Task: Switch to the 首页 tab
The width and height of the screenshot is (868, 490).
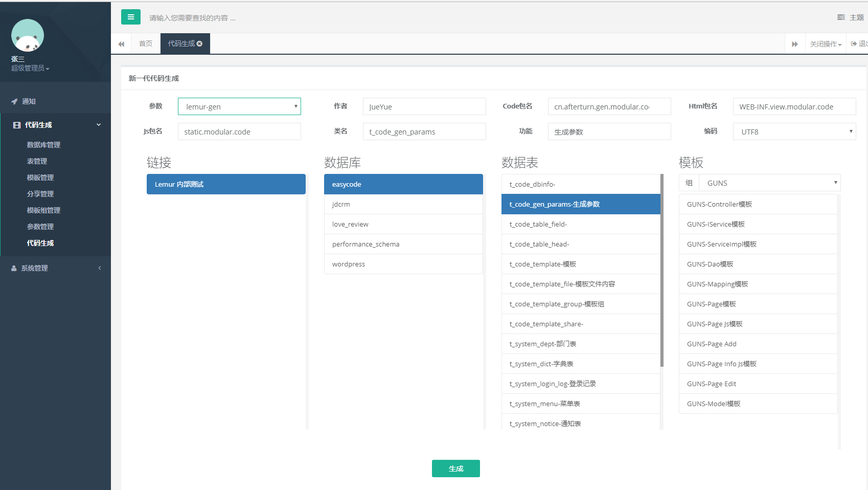Action: click(x=146, y=44)
